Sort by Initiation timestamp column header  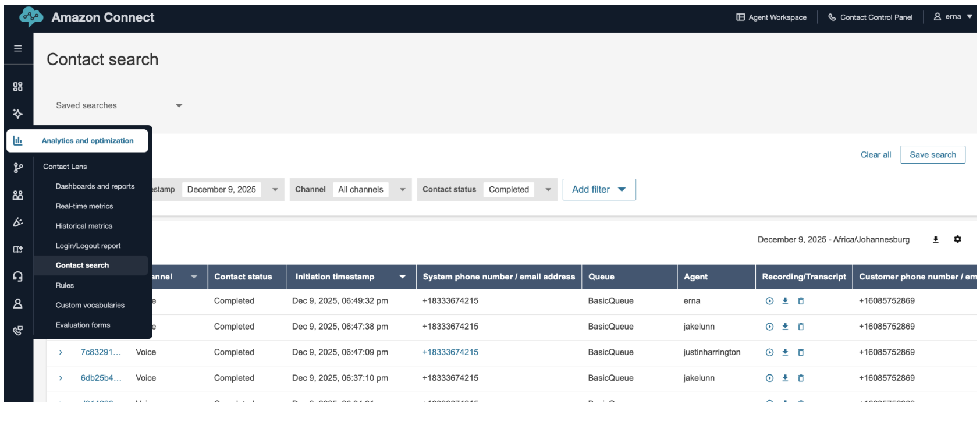click(335, 277)
